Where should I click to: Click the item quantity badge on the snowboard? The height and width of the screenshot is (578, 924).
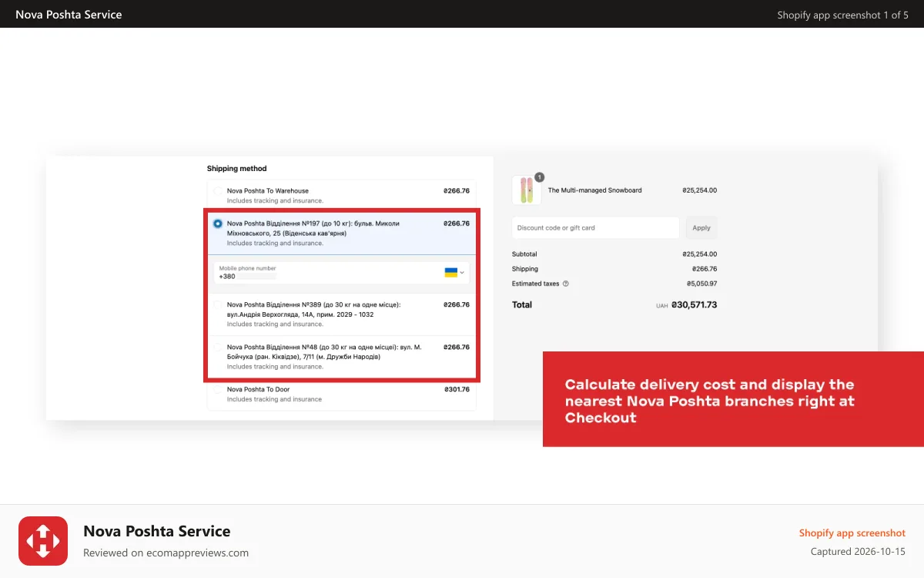point(539,176)
